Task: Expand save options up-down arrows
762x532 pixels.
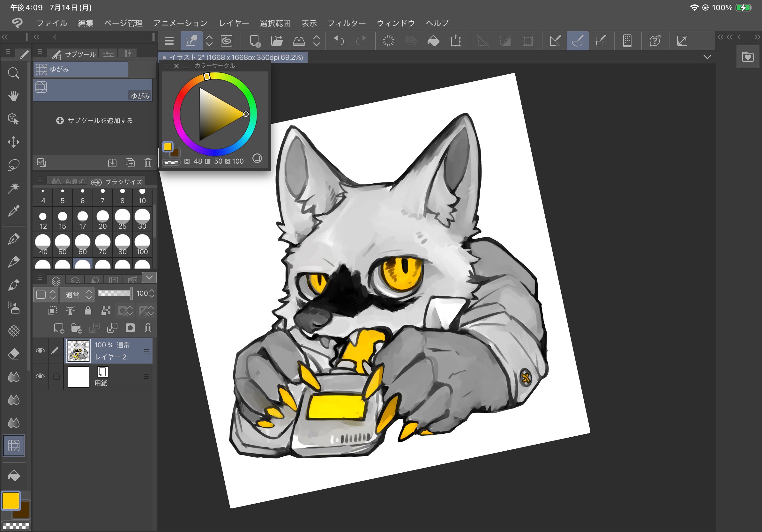Action: point(317,41)
